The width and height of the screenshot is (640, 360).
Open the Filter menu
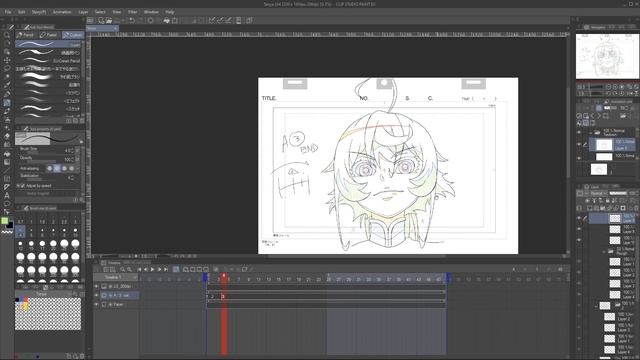[132, 12]
